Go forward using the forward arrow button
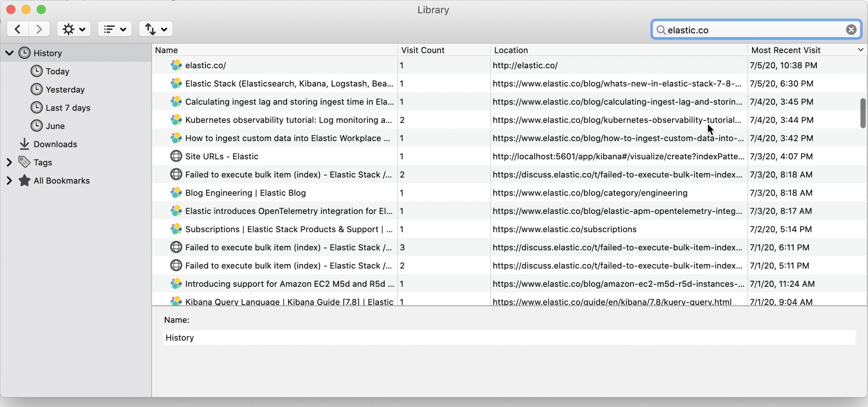The height and width of the screenshot is (407, 868). 39,29
